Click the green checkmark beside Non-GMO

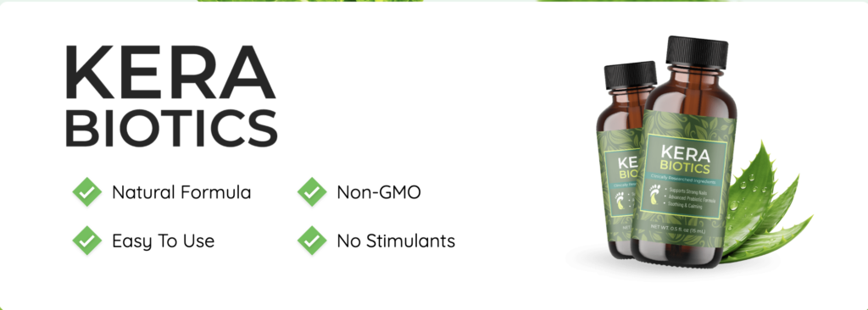[312, 192]
